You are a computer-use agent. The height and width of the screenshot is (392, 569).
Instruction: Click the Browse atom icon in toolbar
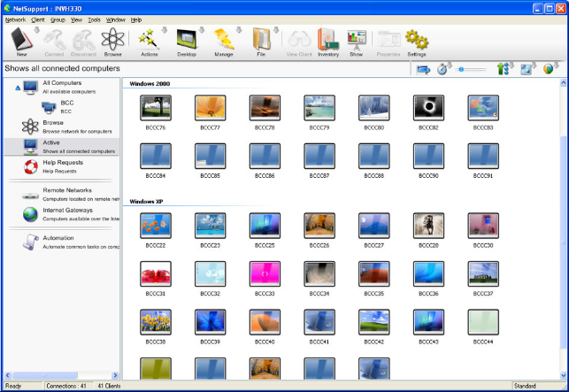[x=112, y=40]
